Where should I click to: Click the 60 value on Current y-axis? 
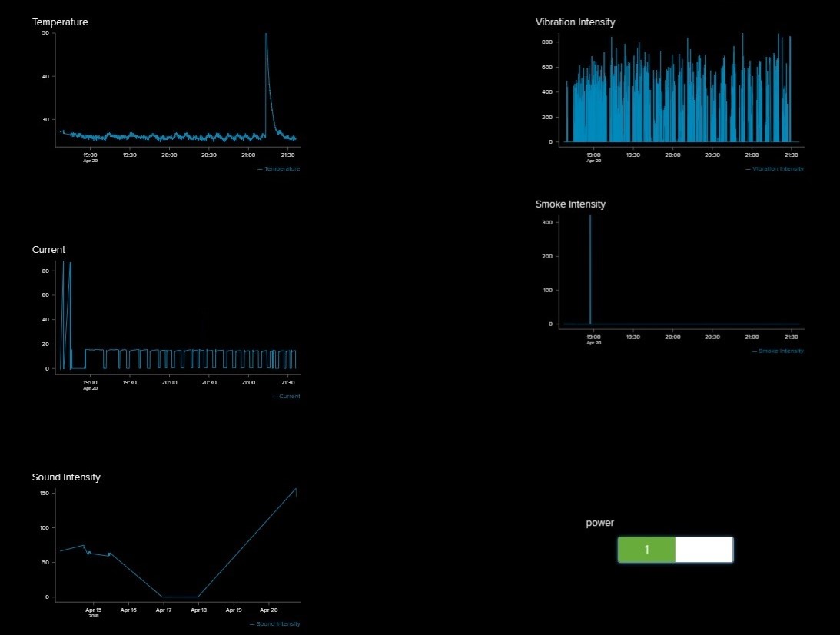(45, 295)
